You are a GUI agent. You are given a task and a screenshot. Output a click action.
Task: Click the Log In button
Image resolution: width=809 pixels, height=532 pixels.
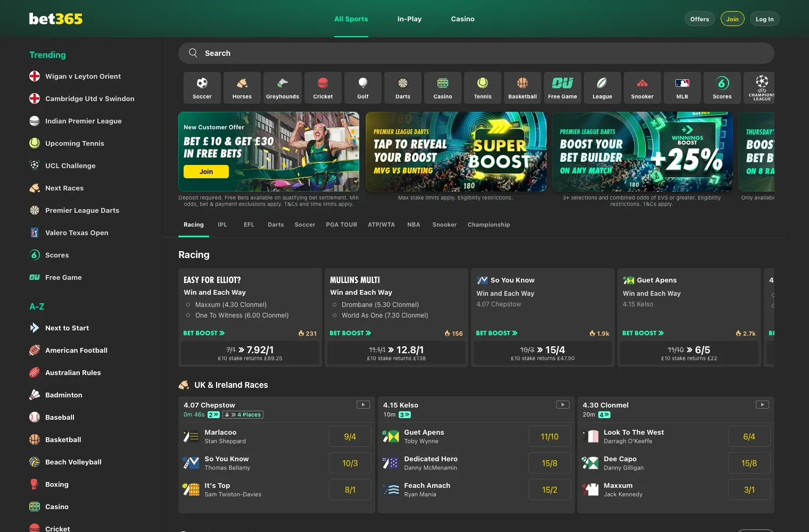765,19
